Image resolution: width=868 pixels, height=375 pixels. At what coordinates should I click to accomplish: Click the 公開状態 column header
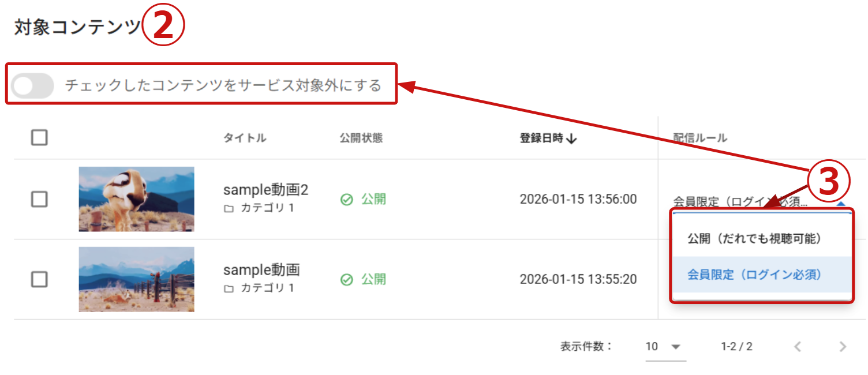click(x=361, y=138)
